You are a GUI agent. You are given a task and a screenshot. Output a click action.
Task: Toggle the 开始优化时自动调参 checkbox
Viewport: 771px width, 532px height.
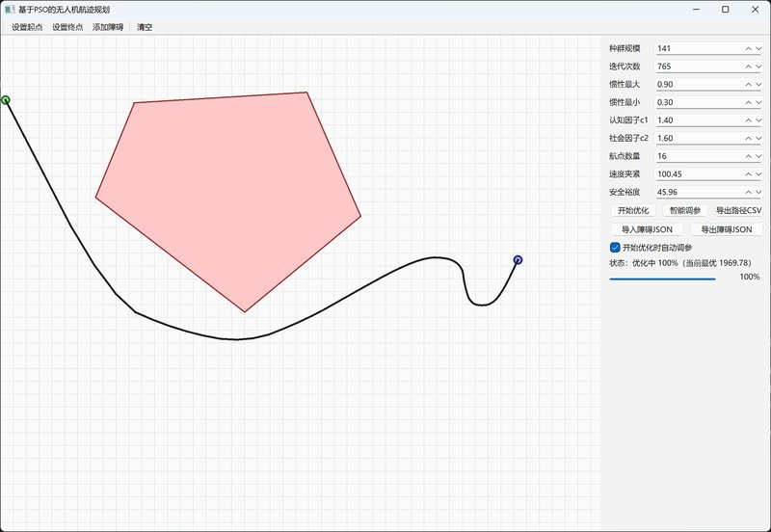tap(651, 248)
